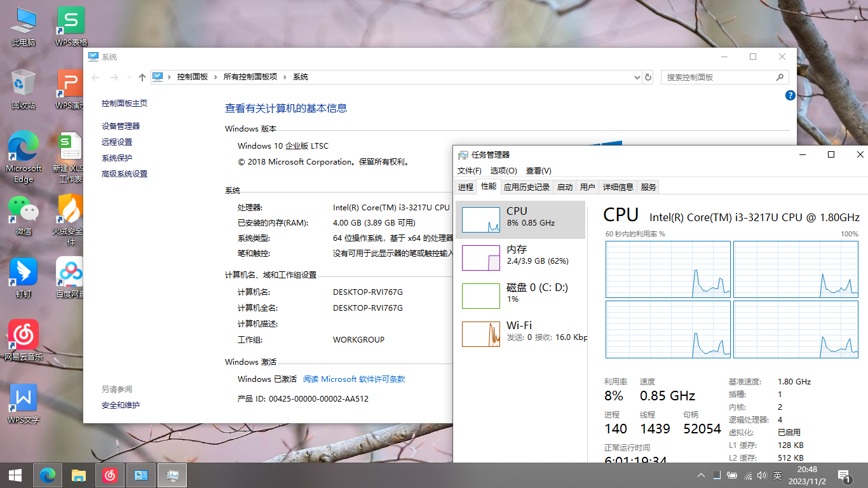Open recent locations dropdown beside forward arrow
This screenshot has width=868, height=488.
coord(128,78)
